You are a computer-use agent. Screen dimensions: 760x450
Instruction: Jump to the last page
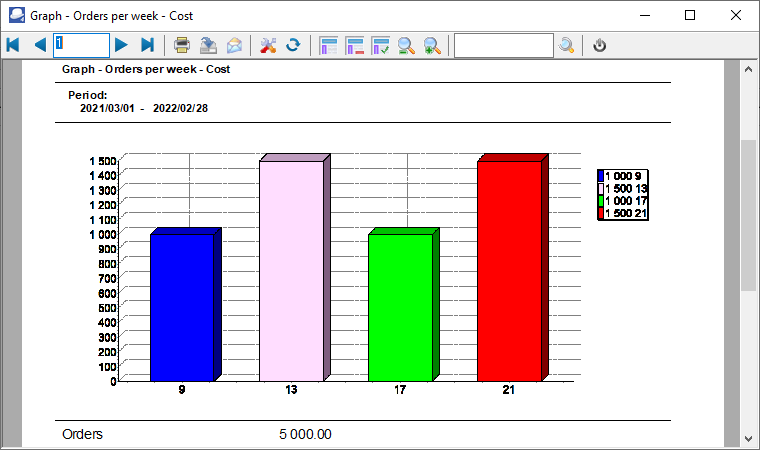pyautogui.click(x=148, y=45)
